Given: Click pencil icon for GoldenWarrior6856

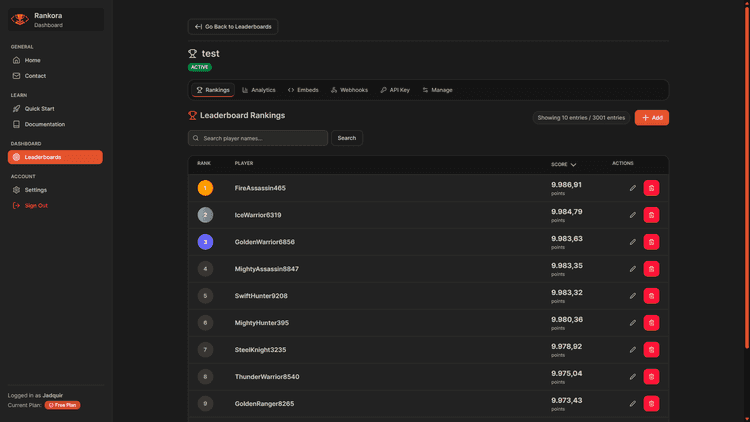Looking at the screenshot, I should (632, 242).
